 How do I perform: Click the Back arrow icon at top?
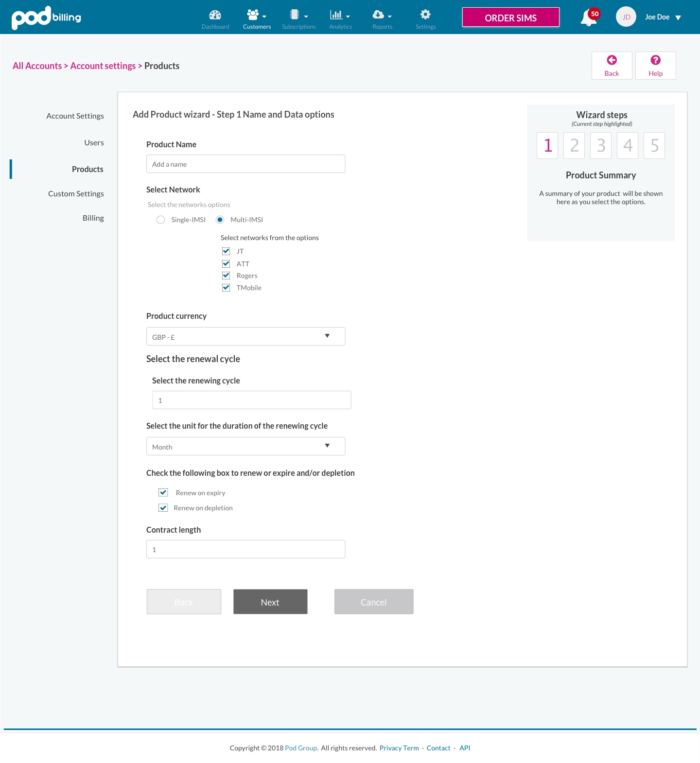(x=612, y=60)
